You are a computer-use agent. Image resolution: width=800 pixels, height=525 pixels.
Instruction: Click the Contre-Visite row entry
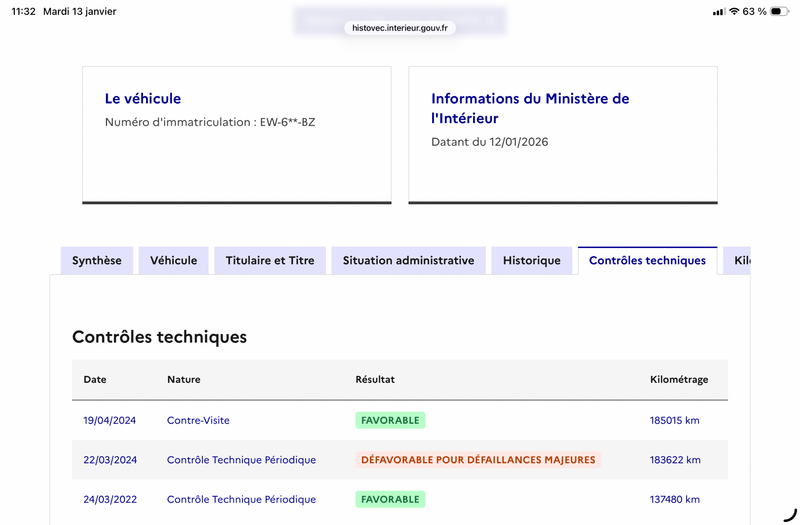(x=198, y=420)
